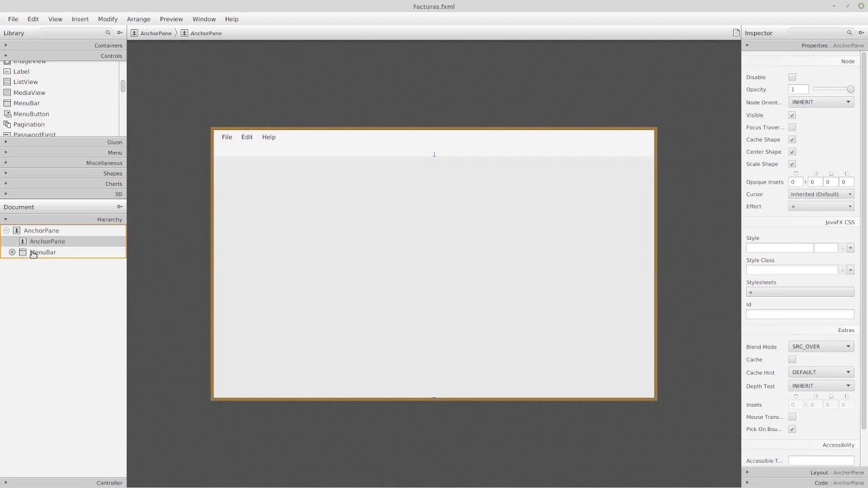
Task: Click the Library controls list scrollbar
Action: pos(123,86)
